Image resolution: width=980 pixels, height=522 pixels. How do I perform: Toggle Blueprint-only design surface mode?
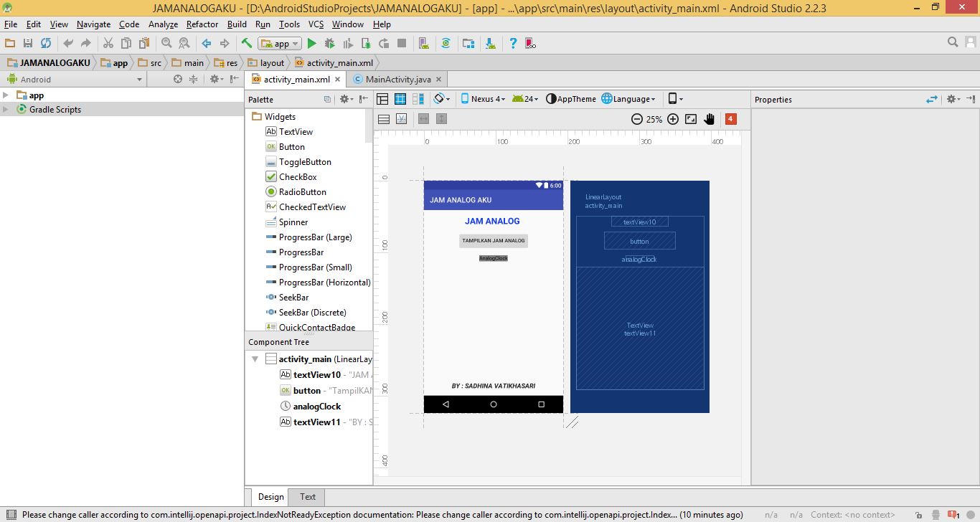tap(400, 98)
